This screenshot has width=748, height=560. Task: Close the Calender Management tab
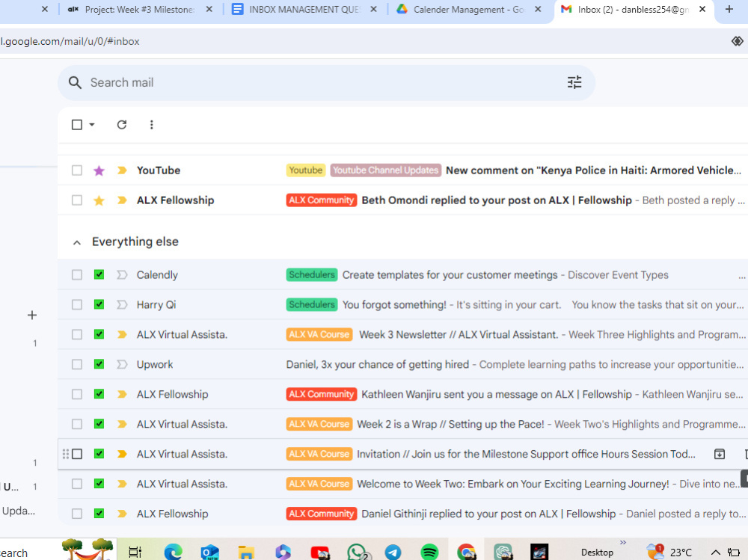click(x=538, y=9)
